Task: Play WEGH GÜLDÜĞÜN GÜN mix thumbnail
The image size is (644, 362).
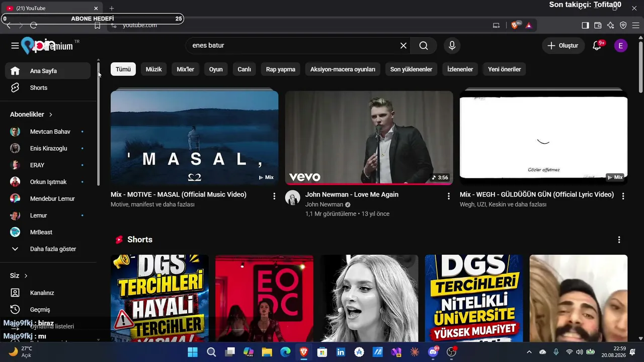Action: click(x=543, y=138)
